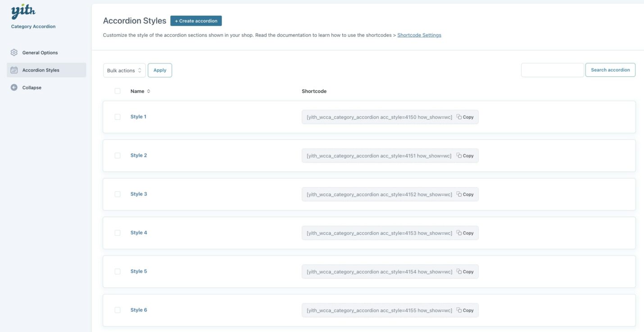The image size is (644, 332).
Task: Click the Collapse arrow icon
Action: (x=14, y=88)
